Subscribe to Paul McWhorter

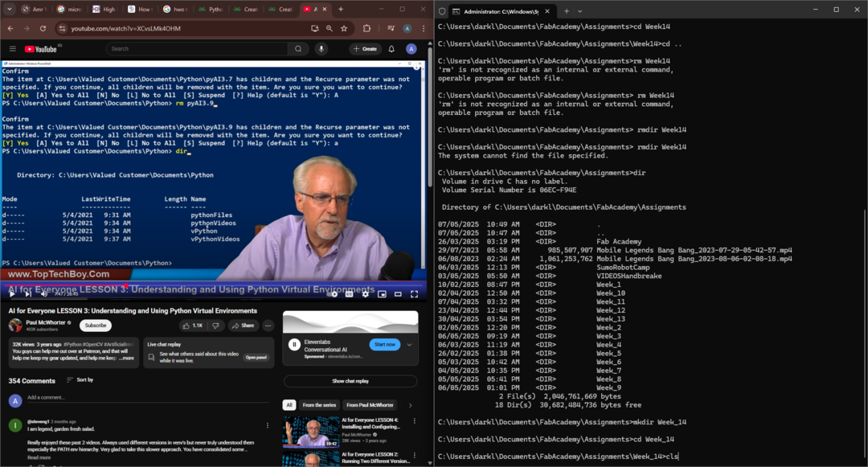[95, 326]
